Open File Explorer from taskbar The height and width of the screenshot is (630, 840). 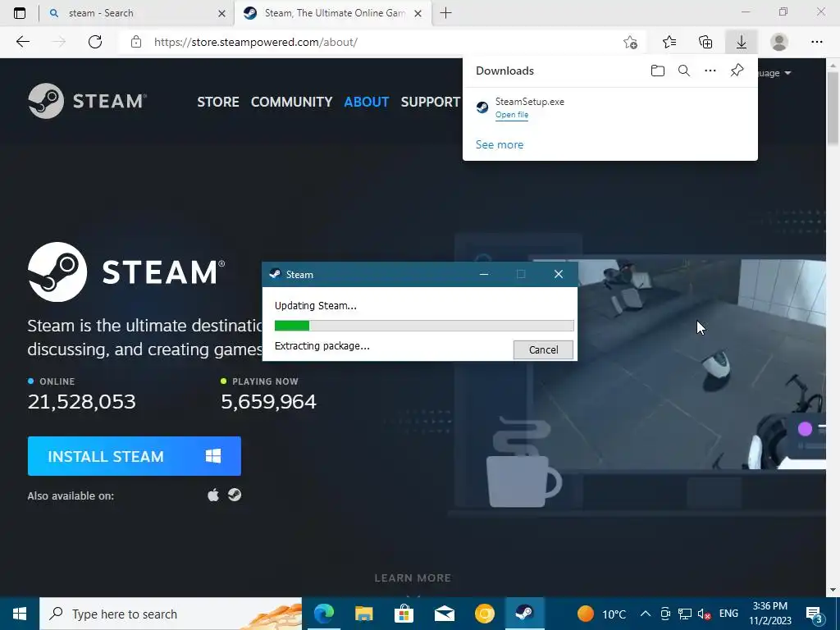click(x=363, y=614)
